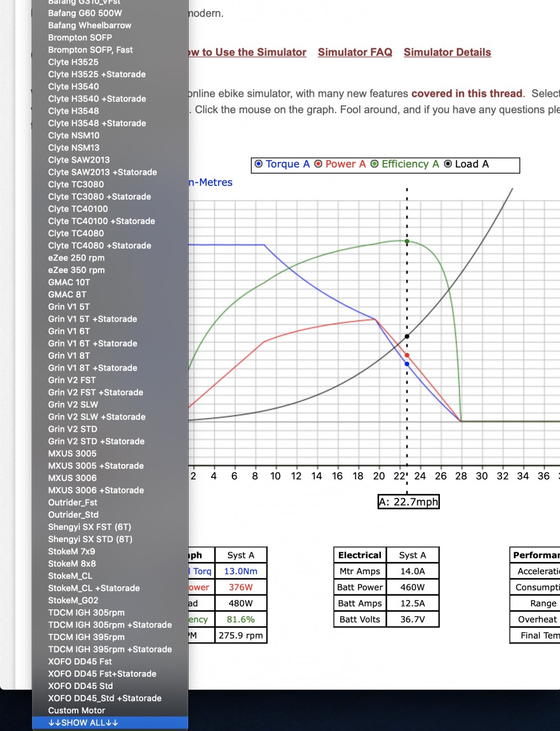The width and height of the screenshot is (560, 731).
Task: Select Outrider_Std motor
Action: tap(110, 515)
